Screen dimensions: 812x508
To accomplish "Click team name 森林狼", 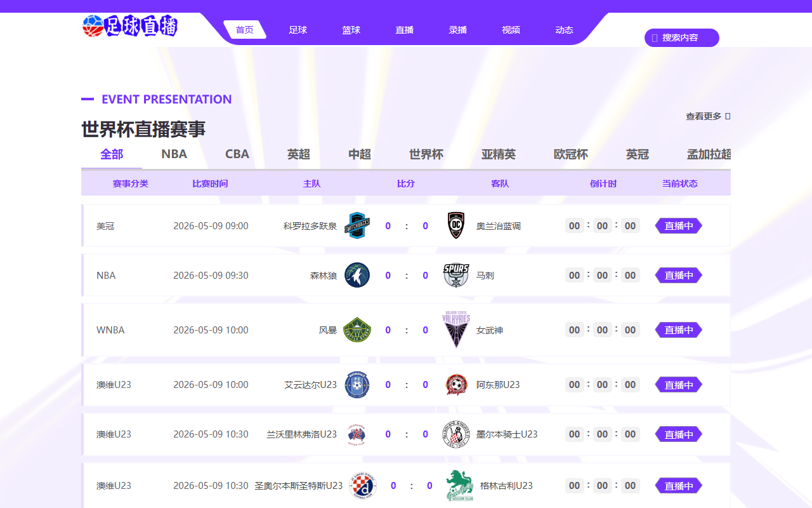I will coord(324,276).
